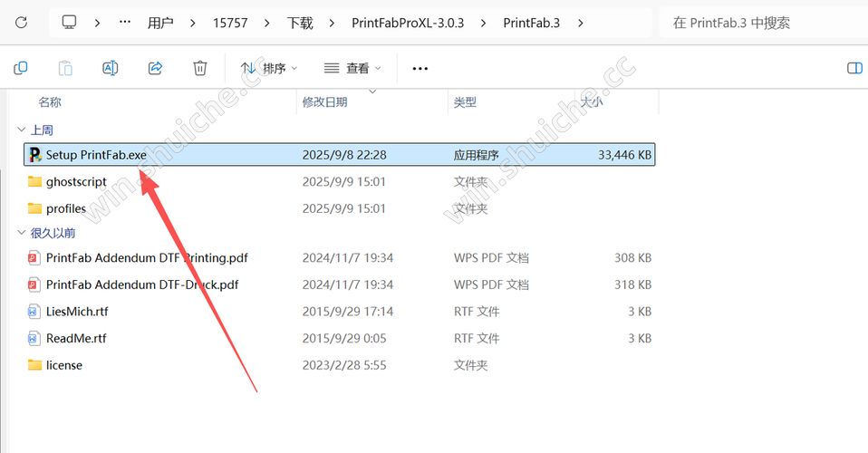Select PrintFab Addendum DTF Printing.pdf file name
868x453 pixels.
pos(147,257)
